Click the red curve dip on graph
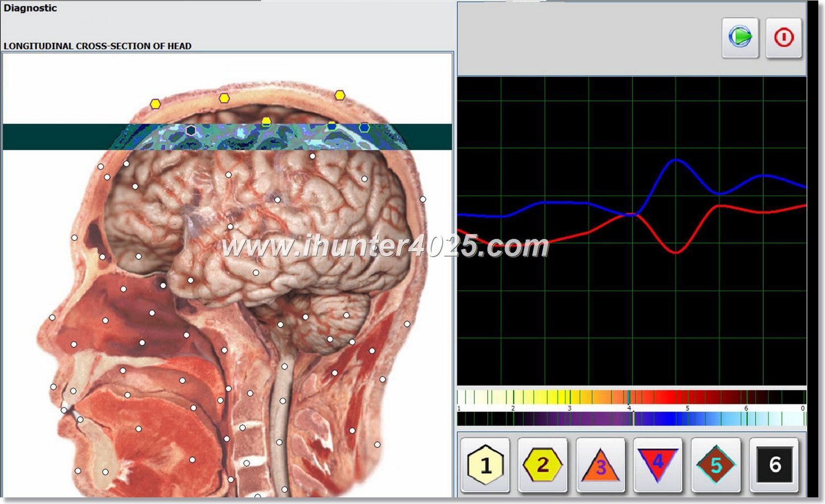 [x=675, y=253]
